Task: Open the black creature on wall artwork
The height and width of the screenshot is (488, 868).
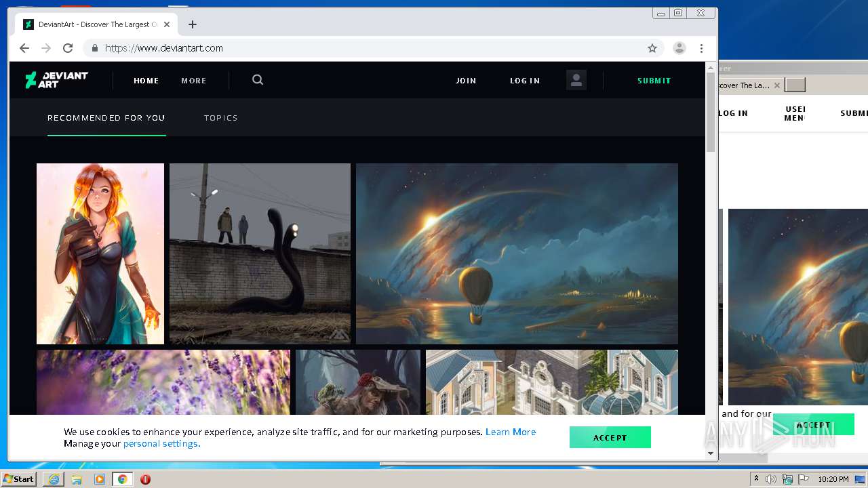Action: click(x=260, y=253)
